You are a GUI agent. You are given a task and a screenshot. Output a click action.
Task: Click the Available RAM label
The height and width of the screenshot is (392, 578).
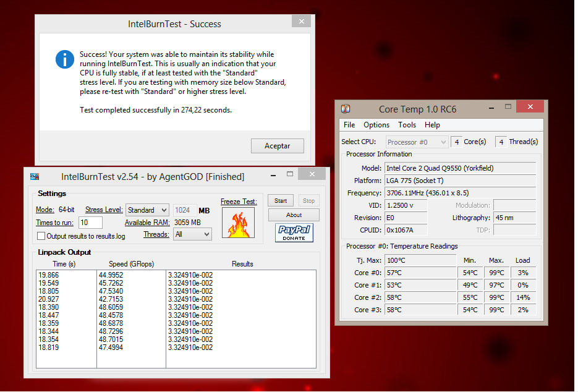[x=147, y=223]
